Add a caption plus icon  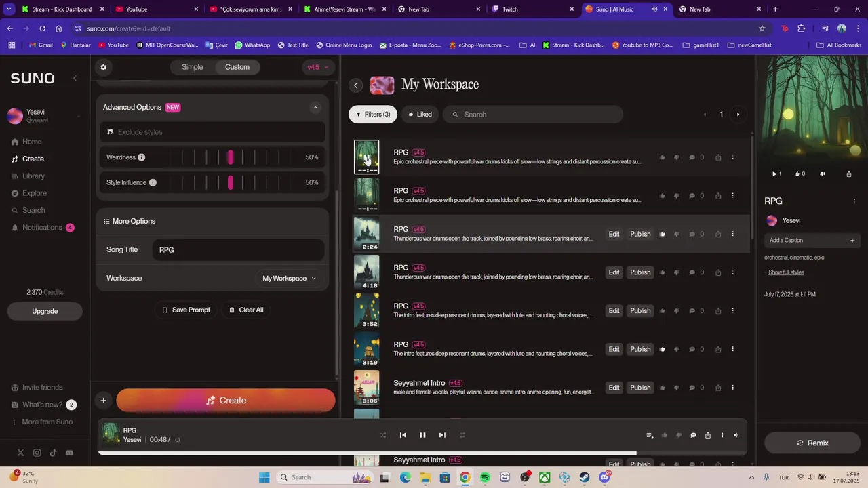coord(852,240)
